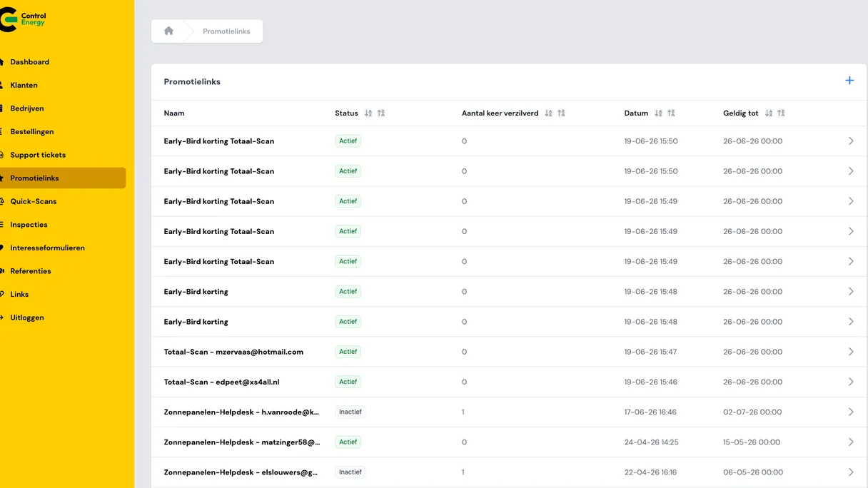
Task: Open promo Zonnepanelen-Helpdesk - matzinger58@...
Action: (x=242, y=442)
